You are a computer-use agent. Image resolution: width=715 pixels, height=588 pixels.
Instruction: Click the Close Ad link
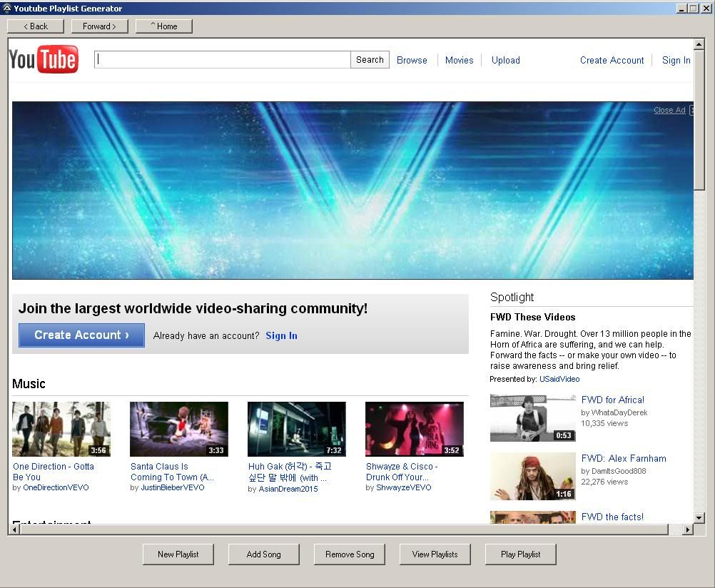click(x=669, y=110)
